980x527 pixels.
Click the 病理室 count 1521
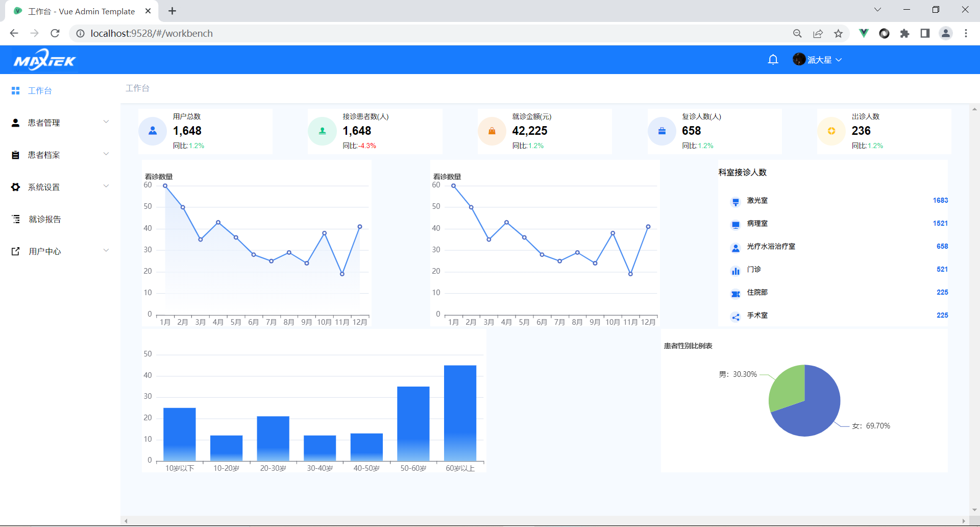(940, 224)
